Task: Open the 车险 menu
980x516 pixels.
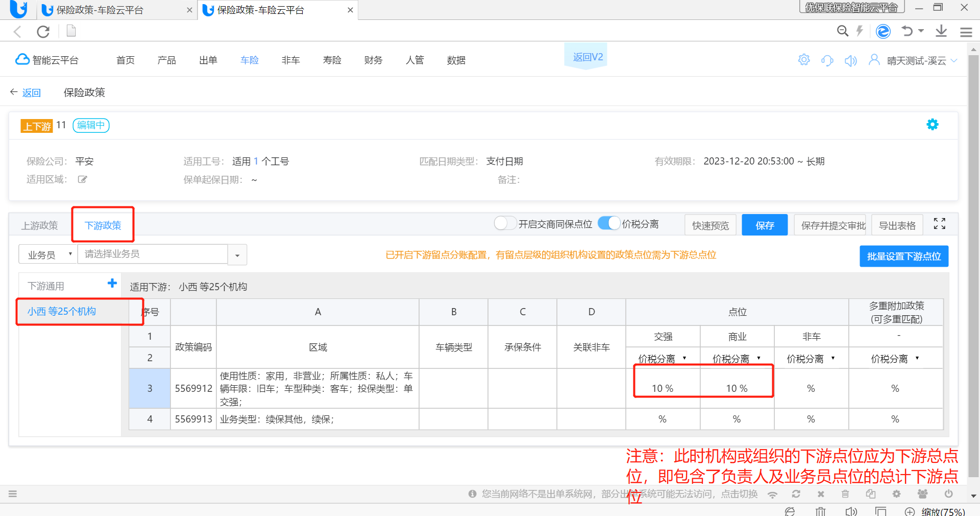Action: tap(250, 60)
